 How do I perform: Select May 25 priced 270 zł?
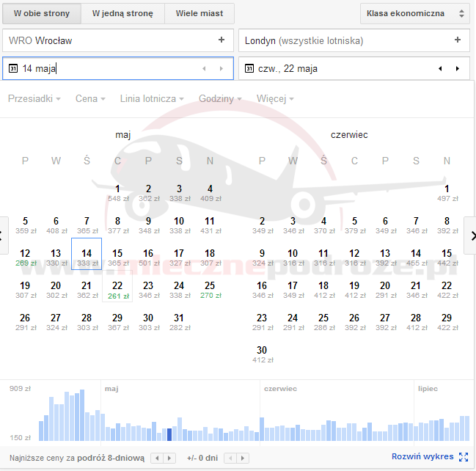(210, 289)
